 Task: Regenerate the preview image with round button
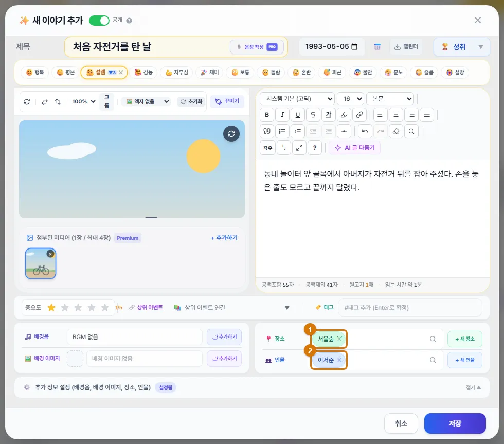(x=231, y=134)
